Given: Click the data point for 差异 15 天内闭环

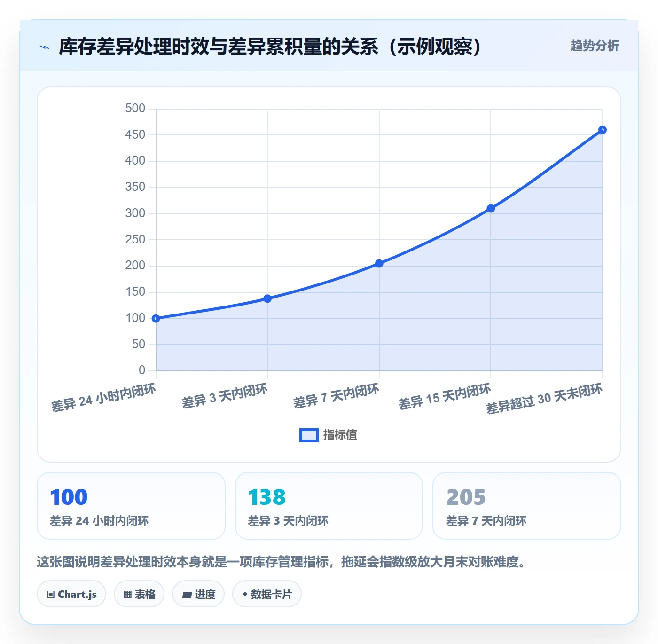Looking at the screenshot, I should click(x=491, y=208).
